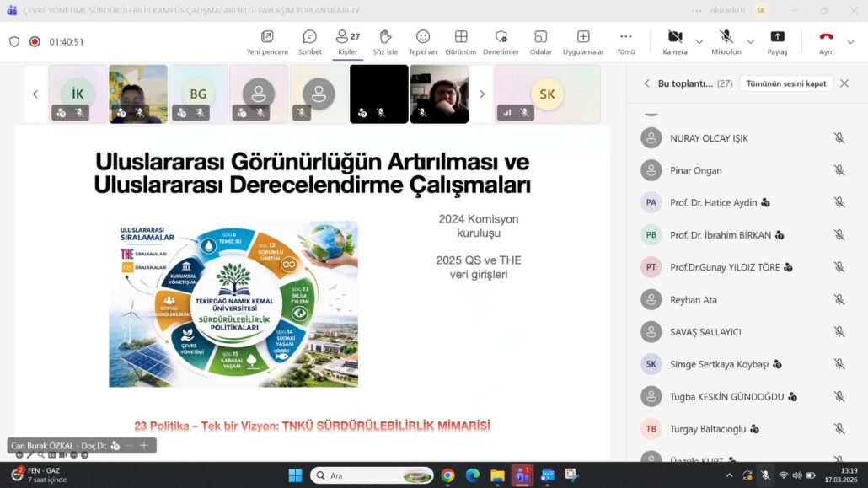This screenshot has width=868, height=488.
Task: Open the Tümü more options menu
Action: pyautogui.click(x=625, y=41)
